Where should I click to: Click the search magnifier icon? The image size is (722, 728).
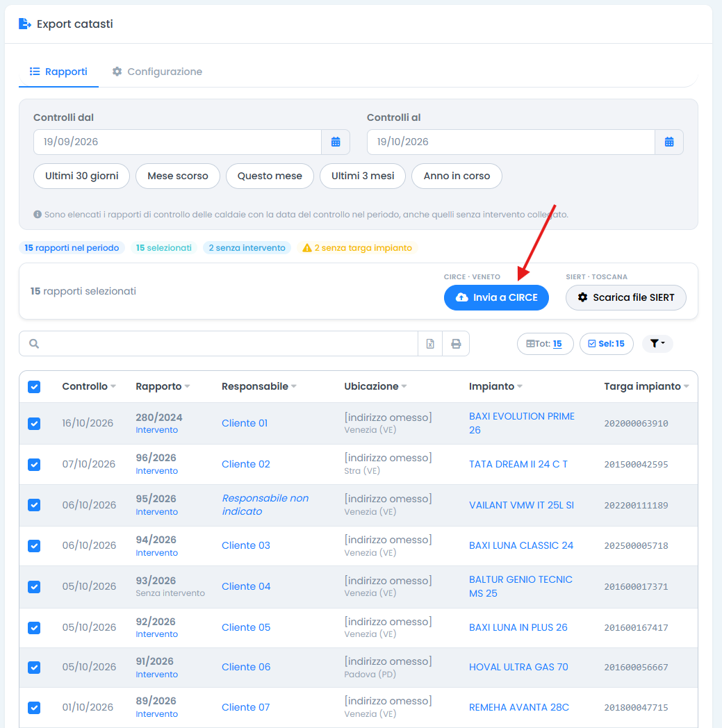[34, 344]
